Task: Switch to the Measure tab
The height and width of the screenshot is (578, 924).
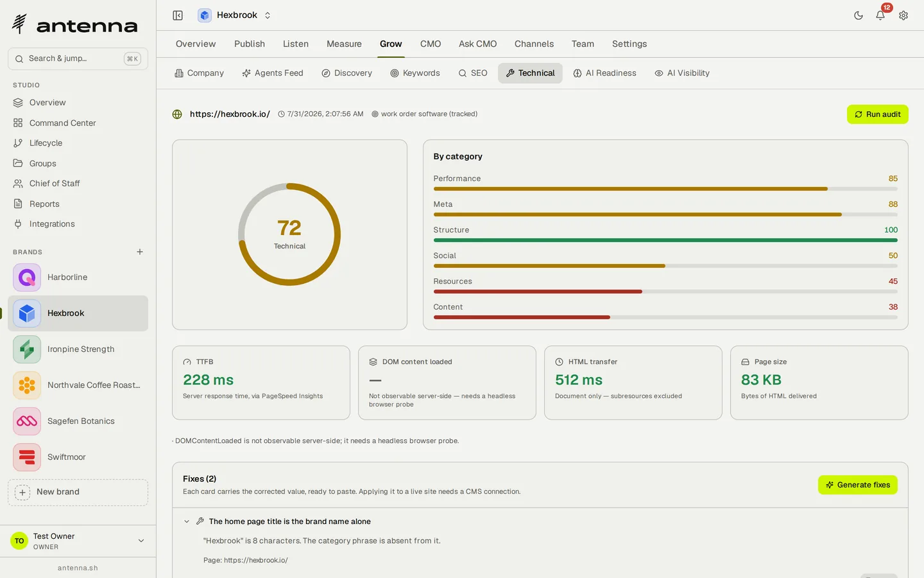Action: (x=344, y=44)
